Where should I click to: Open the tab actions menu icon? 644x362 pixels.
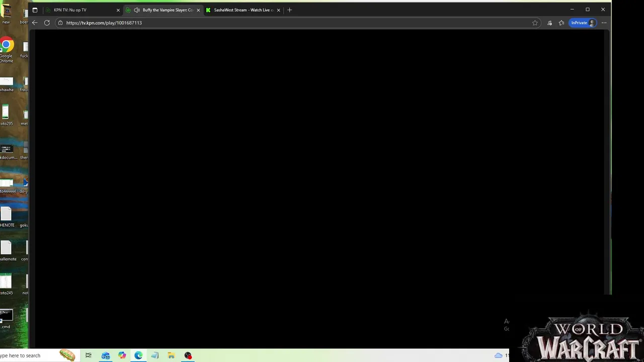[35, 10]
